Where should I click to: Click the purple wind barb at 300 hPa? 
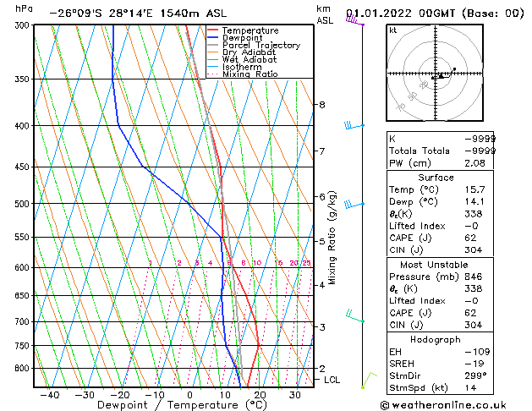coord(355,21)
